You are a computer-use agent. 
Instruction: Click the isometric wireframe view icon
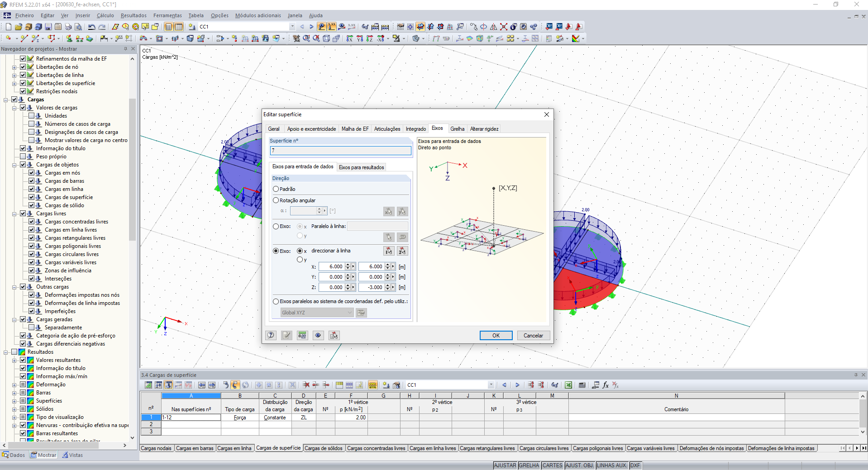click(326, 38)
